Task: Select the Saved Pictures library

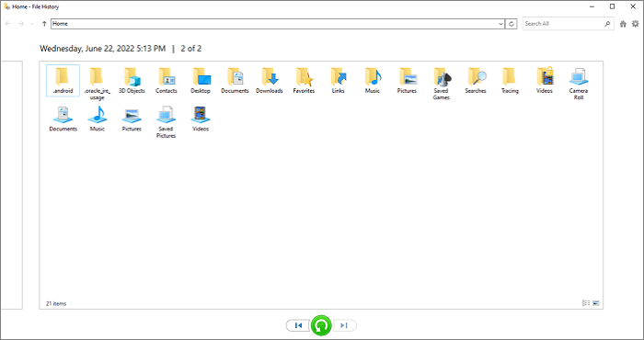Action: click(167, 122)
